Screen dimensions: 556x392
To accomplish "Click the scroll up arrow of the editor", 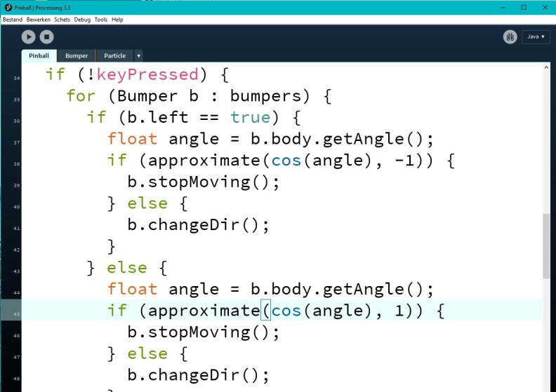I will (x=546, y=67).
